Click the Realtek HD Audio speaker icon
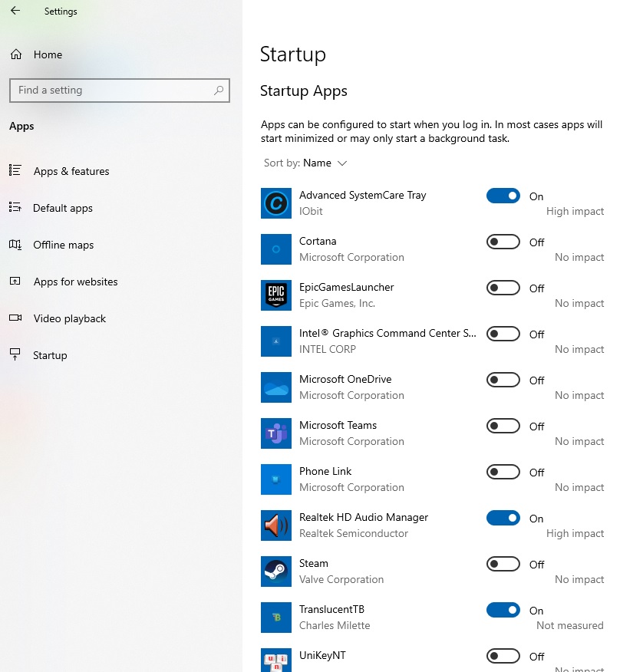 (x=276, y=525)
